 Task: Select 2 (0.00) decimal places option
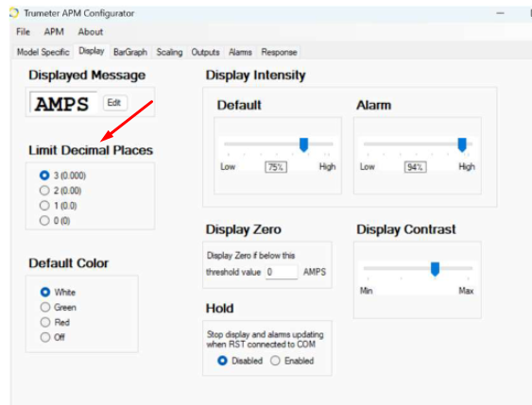pos(60,191)
